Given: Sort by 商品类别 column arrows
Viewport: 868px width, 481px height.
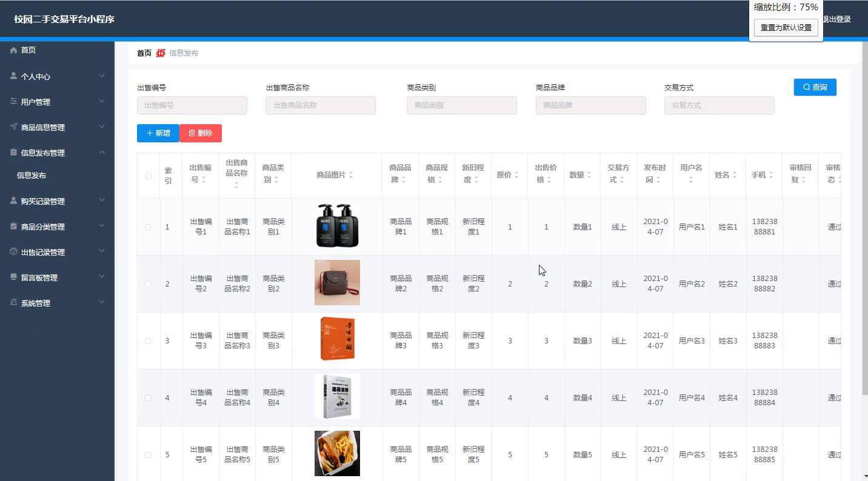Looking at the screenshot, I should click(x=276, y=180).
